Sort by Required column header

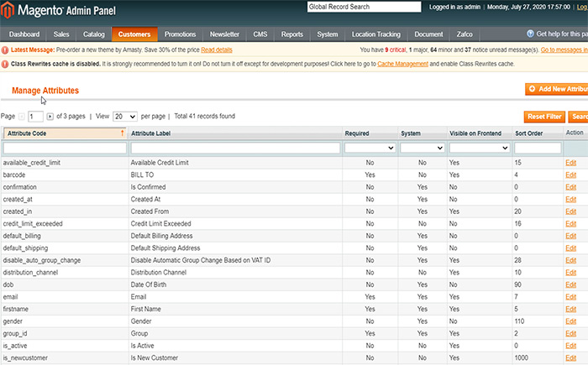click(x=357, y=133)
